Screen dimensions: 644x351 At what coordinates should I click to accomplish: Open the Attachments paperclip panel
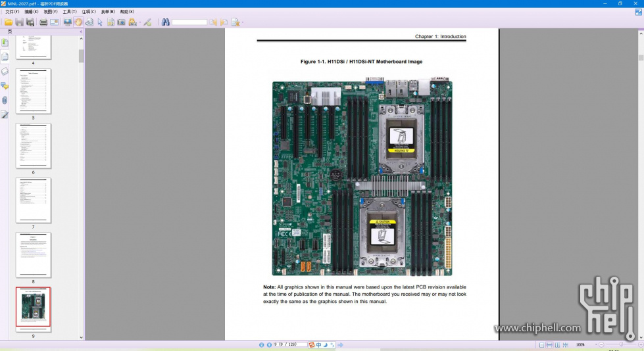tap(5, 100)
